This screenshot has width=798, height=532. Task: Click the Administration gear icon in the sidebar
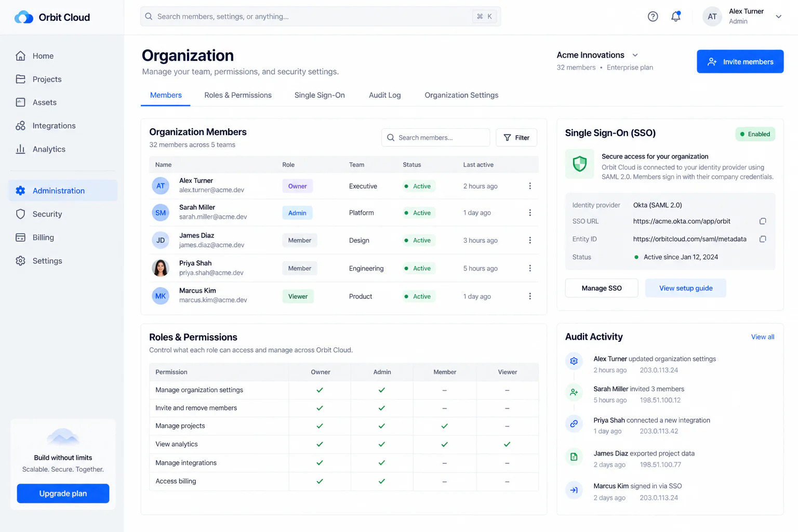tap(20, 191)
